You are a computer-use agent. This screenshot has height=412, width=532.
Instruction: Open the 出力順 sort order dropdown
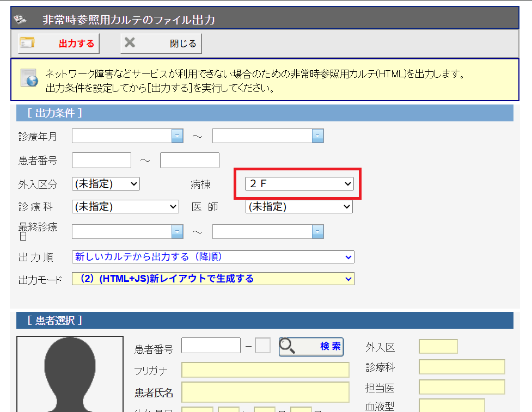213,257
